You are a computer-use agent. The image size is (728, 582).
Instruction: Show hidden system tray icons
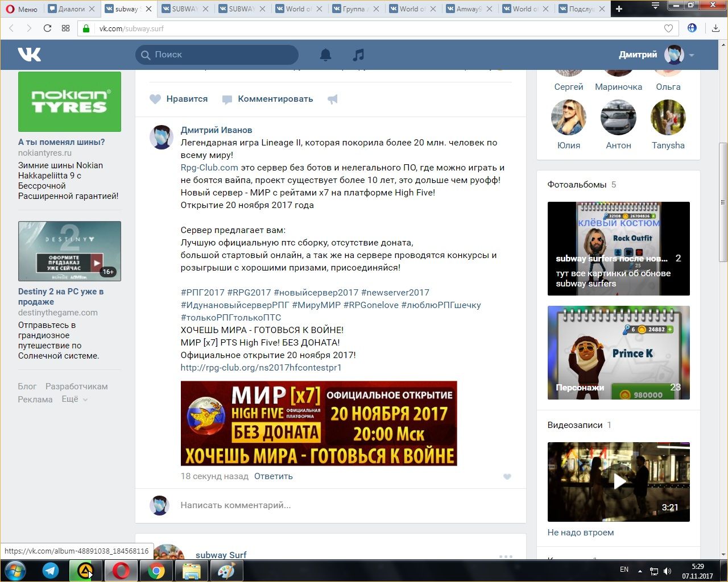[640, 571]
